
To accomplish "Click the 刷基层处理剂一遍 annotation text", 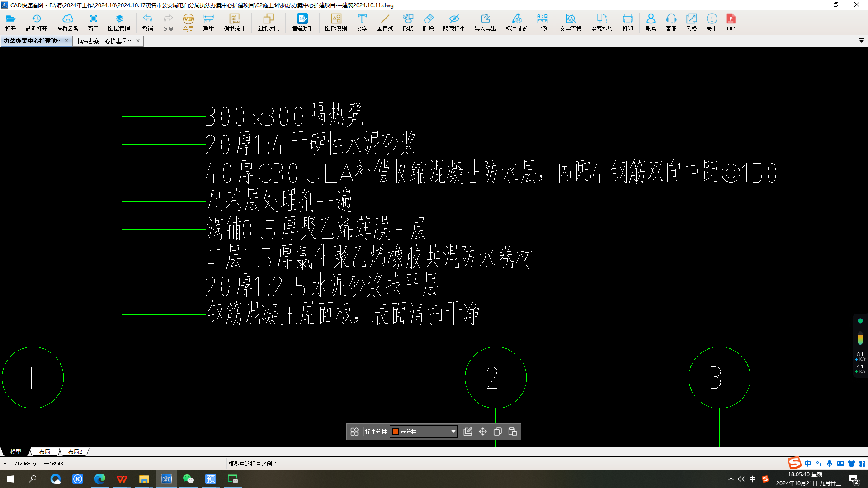I will (x=280, y=200).
